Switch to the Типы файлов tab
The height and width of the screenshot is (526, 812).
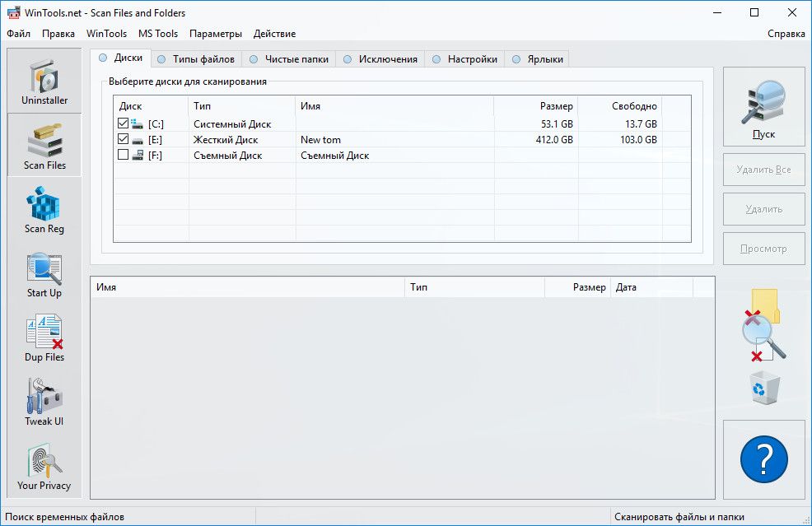pos(196,59)
